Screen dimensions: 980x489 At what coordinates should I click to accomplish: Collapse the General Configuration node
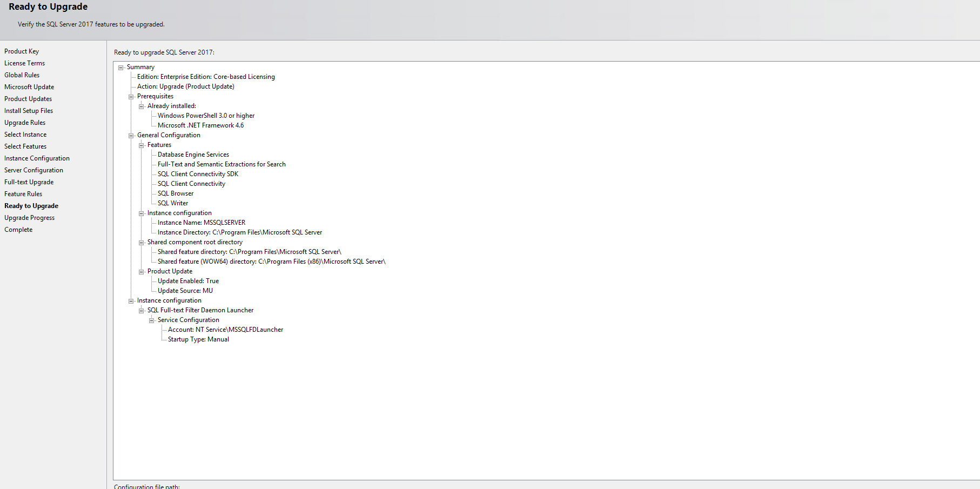coord(131,136)
